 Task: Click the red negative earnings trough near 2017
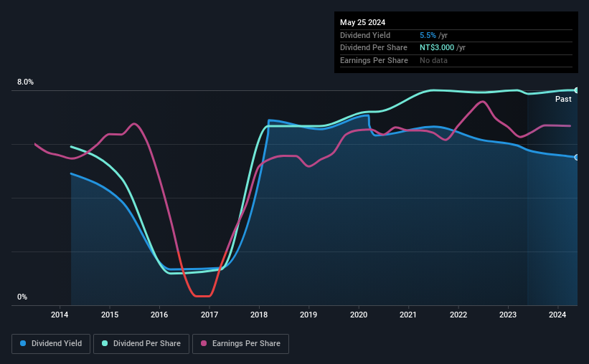pos(202,296)
